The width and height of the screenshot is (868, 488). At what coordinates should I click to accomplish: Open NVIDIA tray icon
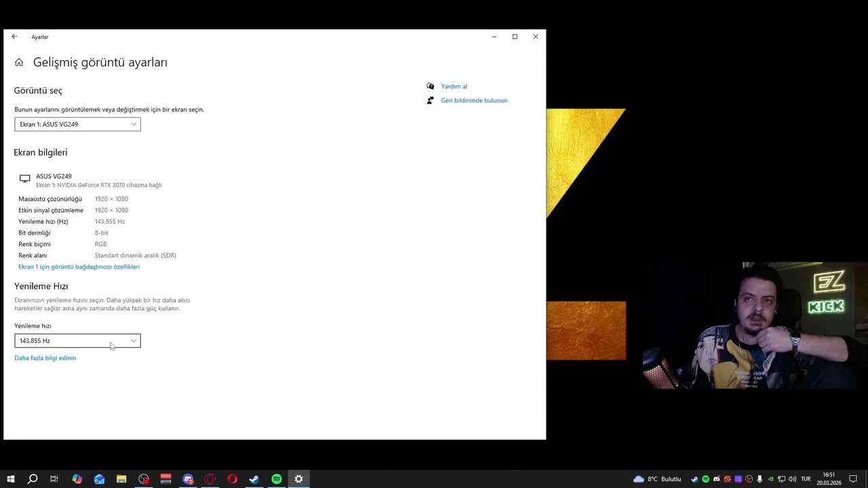[770, 479]
